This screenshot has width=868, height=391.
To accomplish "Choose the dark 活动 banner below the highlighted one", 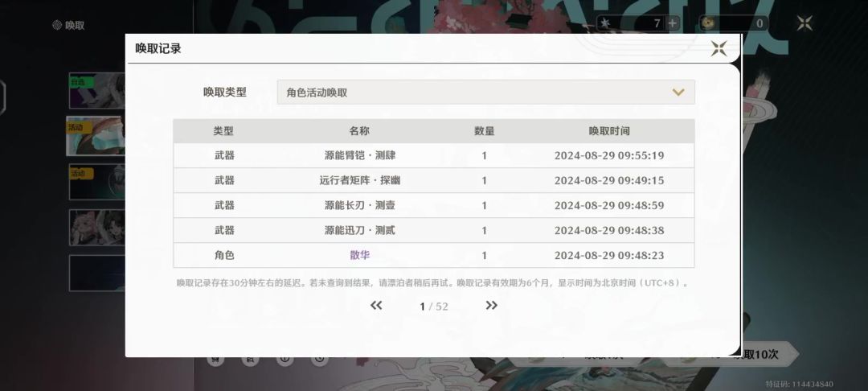I will tap(97, 182).
